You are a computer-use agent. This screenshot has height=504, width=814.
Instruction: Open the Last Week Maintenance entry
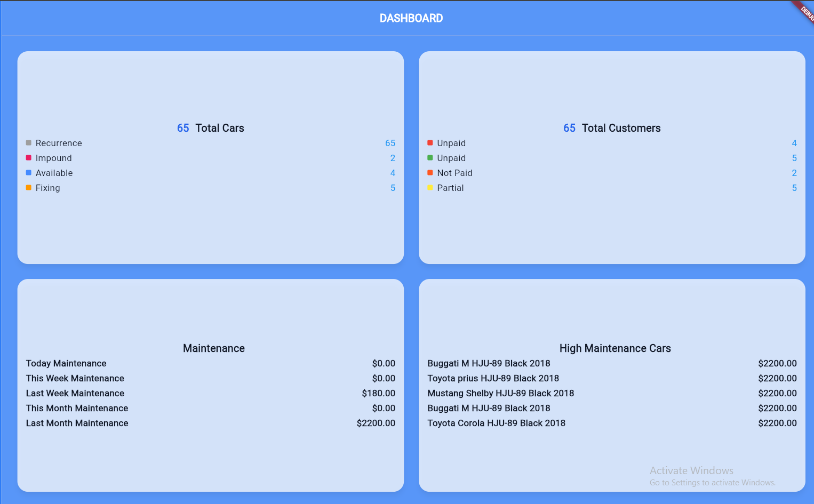pos(75,393)
